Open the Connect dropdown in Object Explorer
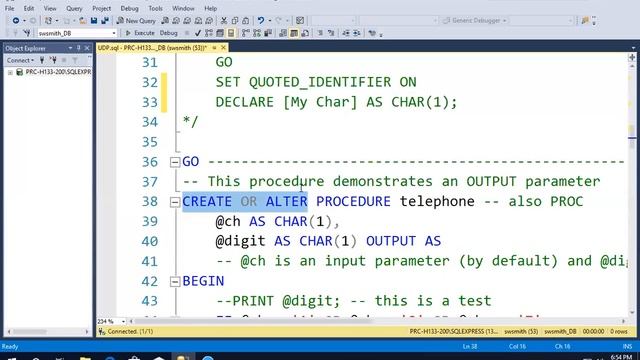 tap(20, 60)
